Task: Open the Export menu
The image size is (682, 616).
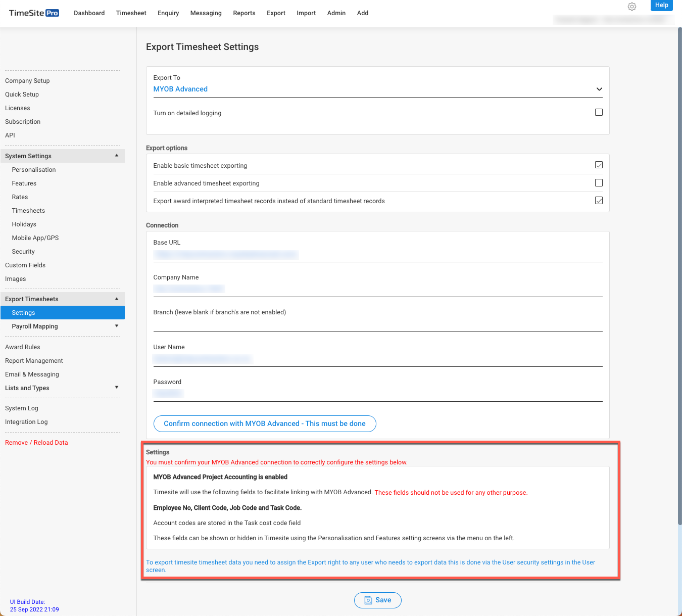Action: 276,13
